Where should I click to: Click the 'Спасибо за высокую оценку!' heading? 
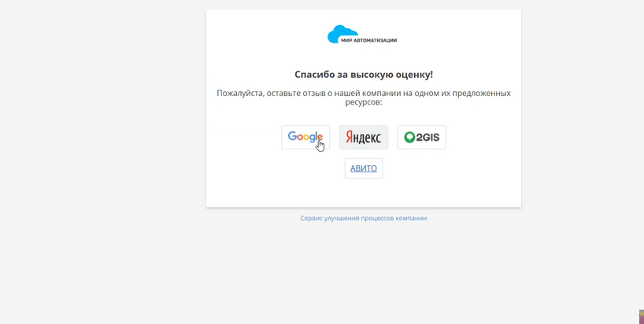click(364, 75)
